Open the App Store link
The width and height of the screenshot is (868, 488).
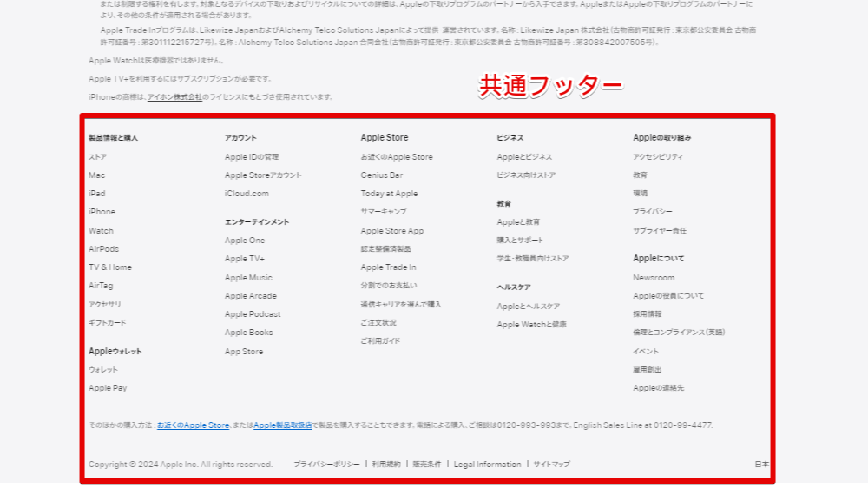coord(244,351)
